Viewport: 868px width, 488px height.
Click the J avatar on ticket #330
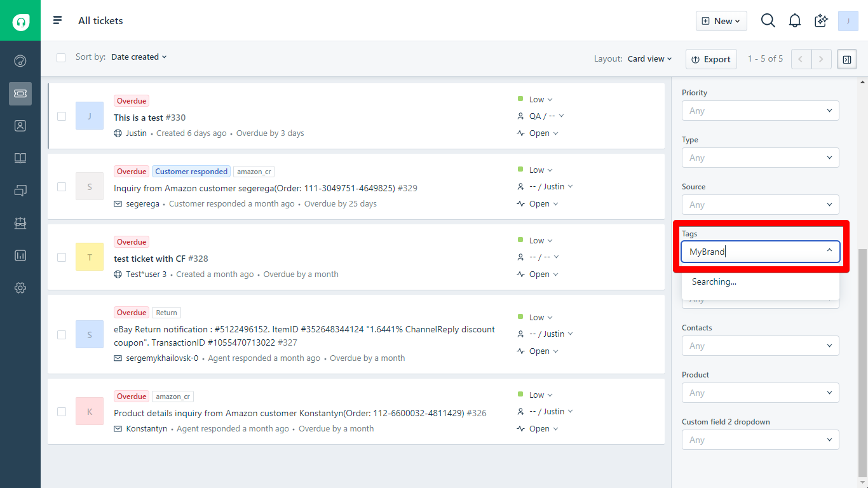90,116
